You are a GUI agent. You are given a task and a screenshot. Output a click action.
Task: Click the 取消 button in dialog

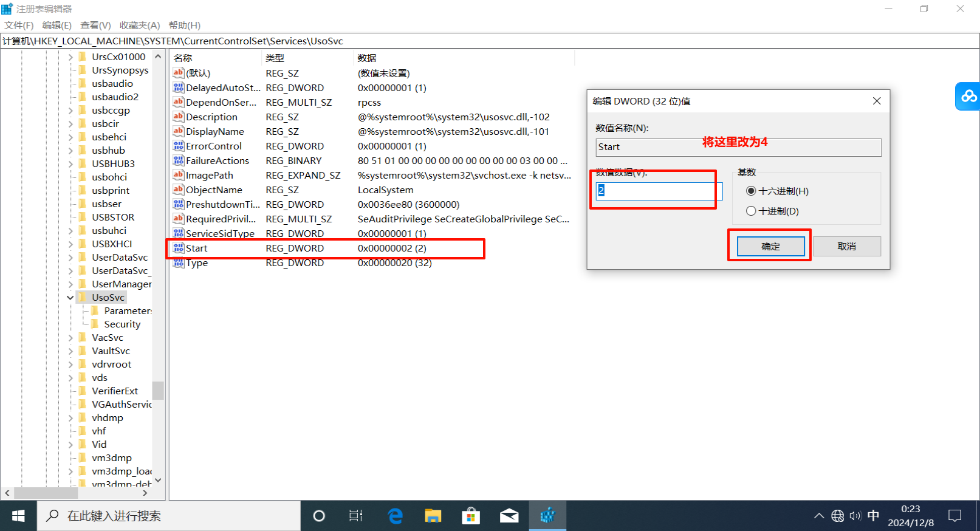pyautogui.click(x=846, y=246)
